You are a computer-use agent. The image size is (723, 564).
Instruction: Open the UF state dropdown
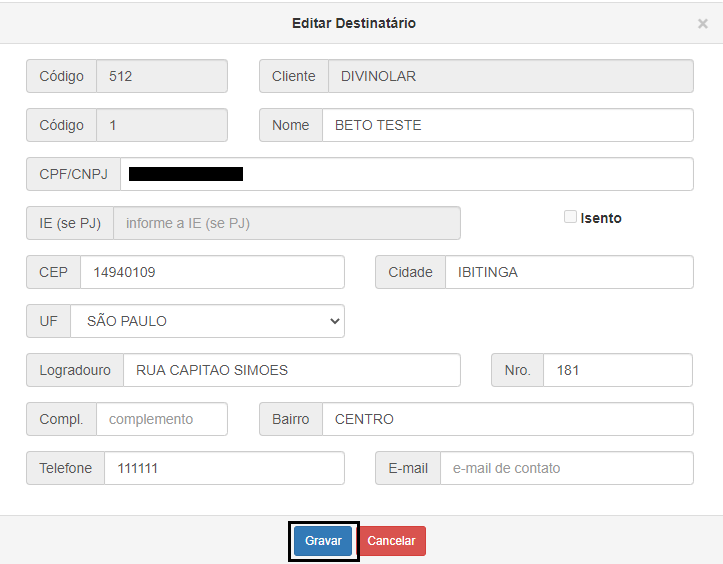coord(207,321)
